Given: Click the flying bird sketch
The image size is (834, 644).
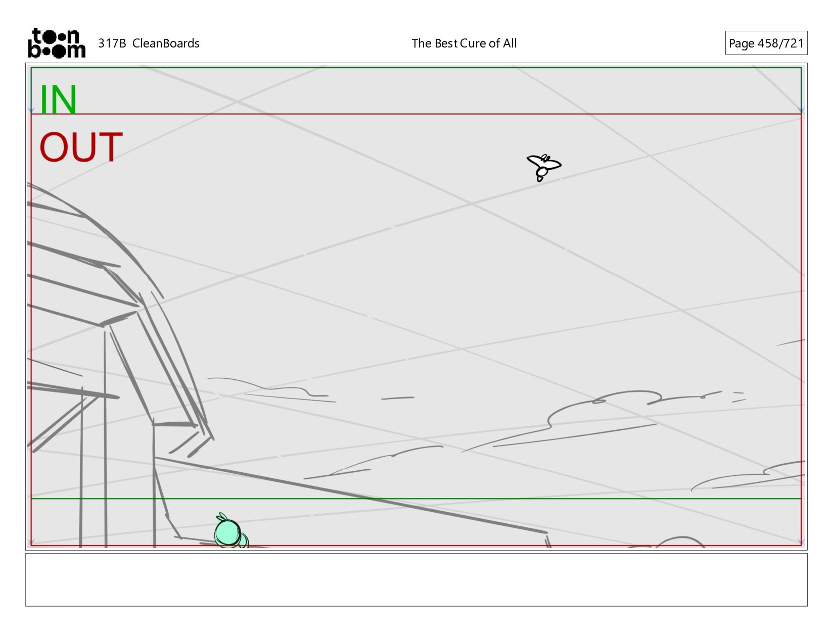Looking at the screenshot, I should point(543,167).
